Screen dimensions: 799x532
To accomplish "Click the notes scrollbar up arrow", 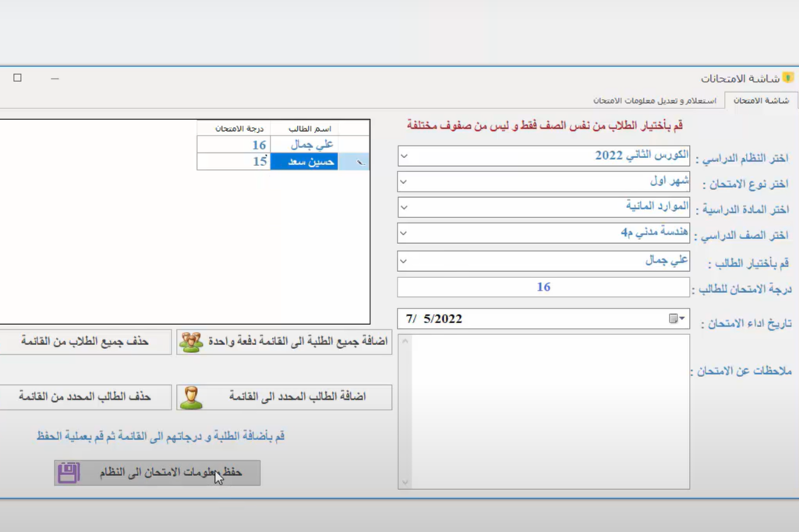I will [x=405, y=341].
